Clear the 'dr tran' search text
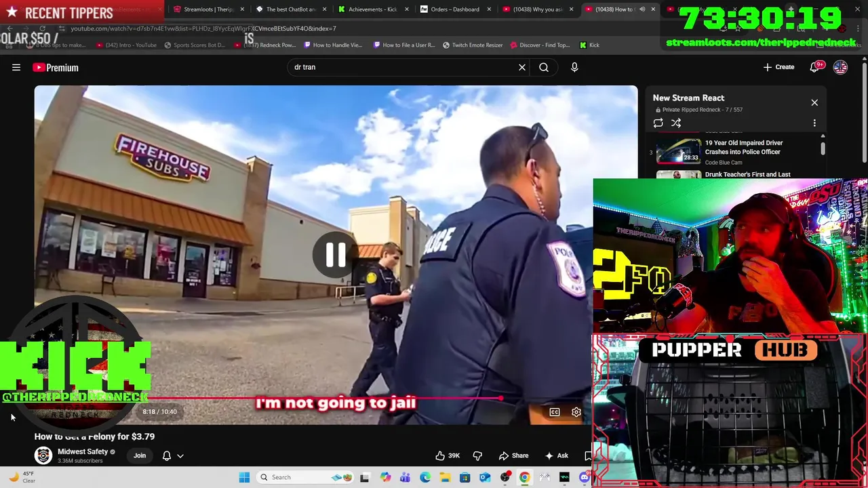 point(522,67)
